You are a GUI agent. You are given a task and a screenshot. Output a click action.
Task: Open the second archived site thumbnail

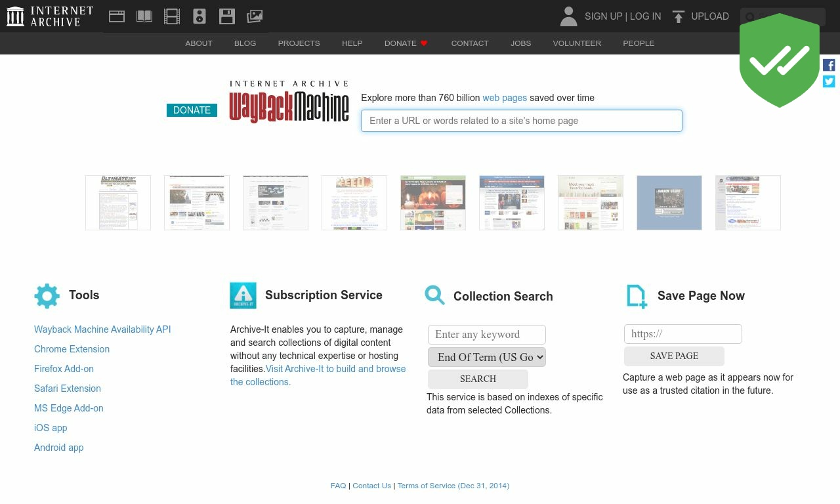197,203
